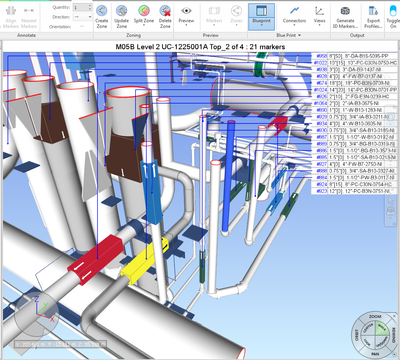400x360 pixels.
Task: Click the XYZ axis triad
Action: (43, 308)
